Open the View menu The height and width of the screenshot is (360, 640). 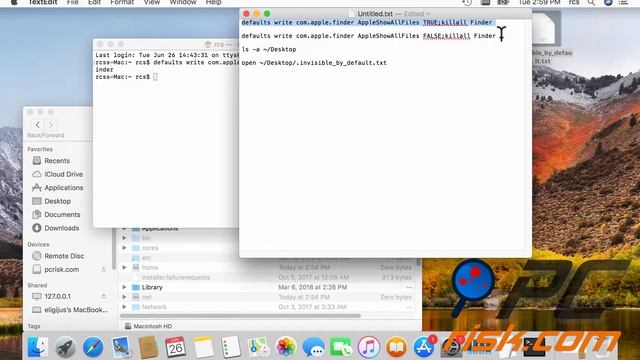pyautogui.click(x=151, y=2)
